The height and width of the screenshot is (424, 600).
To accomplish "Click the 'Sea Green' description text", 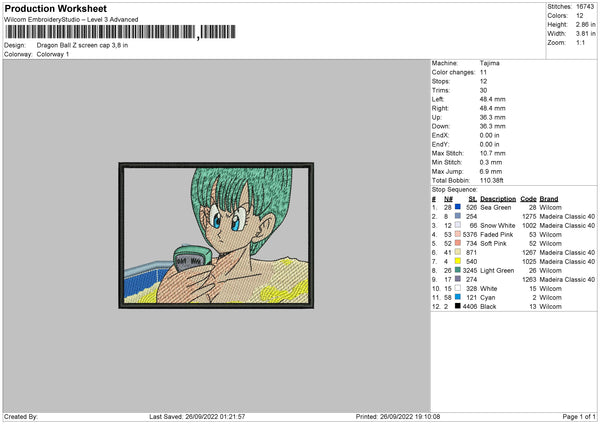I will (x=496, y=207).
